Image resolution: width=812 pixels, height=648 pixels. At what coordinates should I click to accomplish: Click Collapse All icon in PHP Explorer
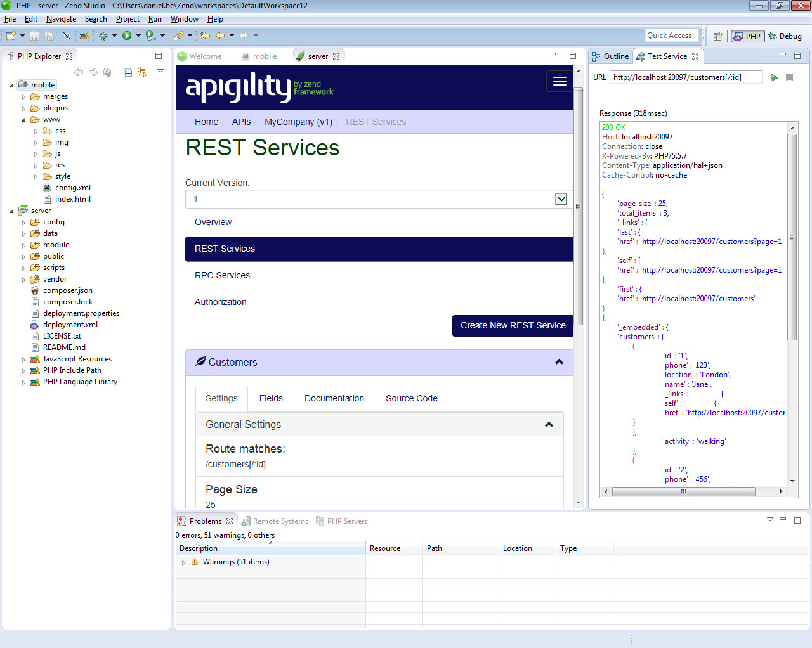(x=128, y=72)
